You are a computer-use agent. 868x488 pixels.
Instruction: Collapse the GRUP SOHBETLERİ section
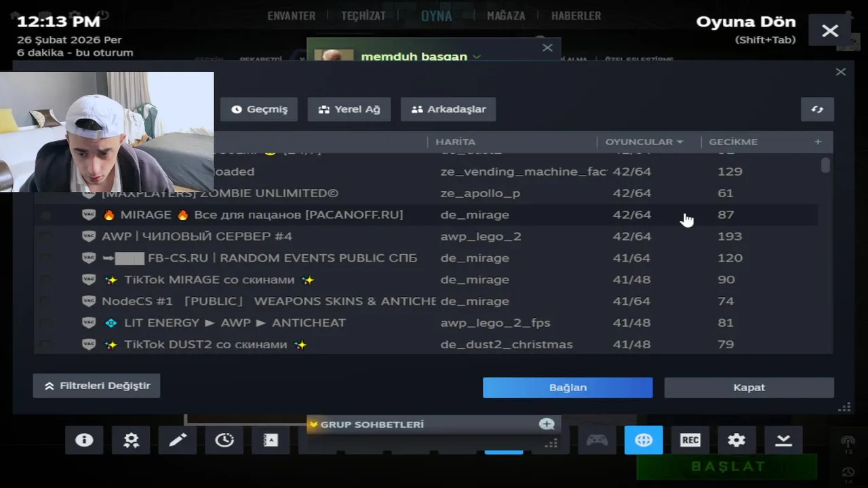pyautogui.click(x=313, y=424)
